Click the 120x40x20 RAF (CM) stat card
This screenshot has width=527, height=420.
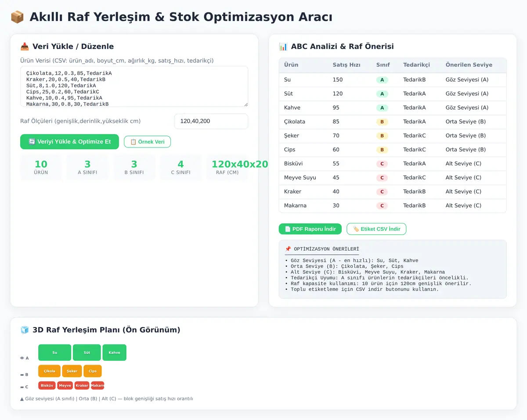pos(227,167)
